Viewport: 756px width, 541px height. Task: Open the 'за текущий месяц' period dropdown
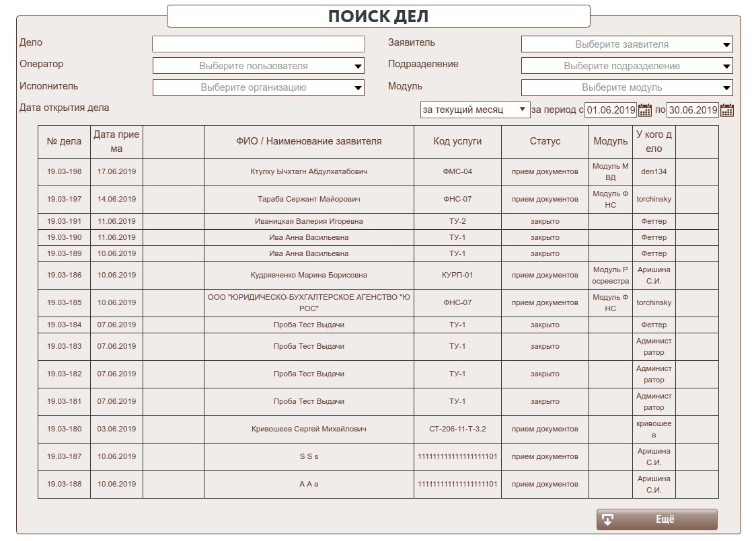(x=475, y=110)
